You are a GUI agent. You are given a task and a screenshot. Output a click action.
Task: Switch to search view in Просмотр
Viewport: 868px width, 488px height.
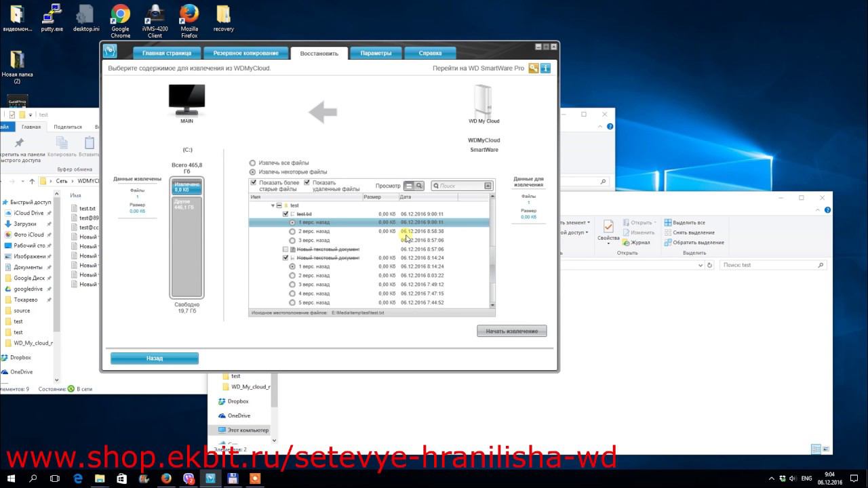(x=419, y=186)
